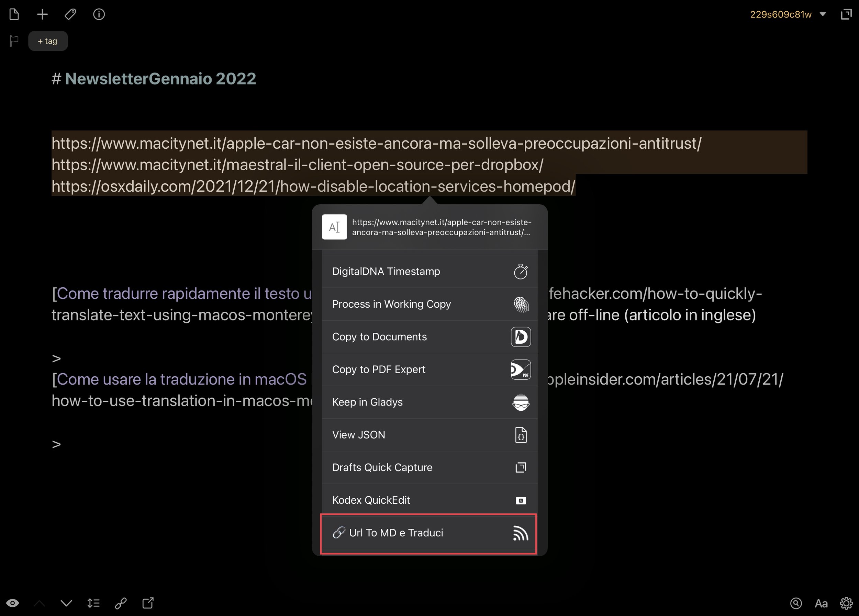859x616 pixels.
Task: Click the 'Come usare la traduzione in macOS' link
Action: tap(182, 379)
